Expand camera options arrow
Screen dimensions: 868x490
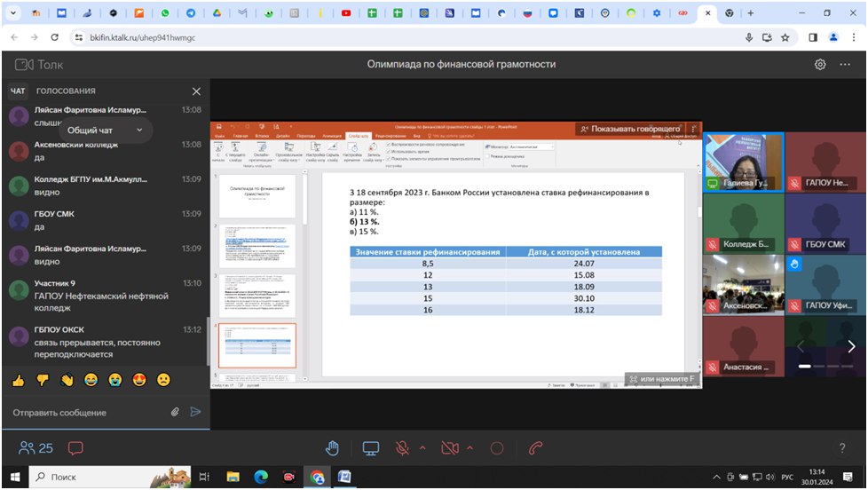coord(470,448)
